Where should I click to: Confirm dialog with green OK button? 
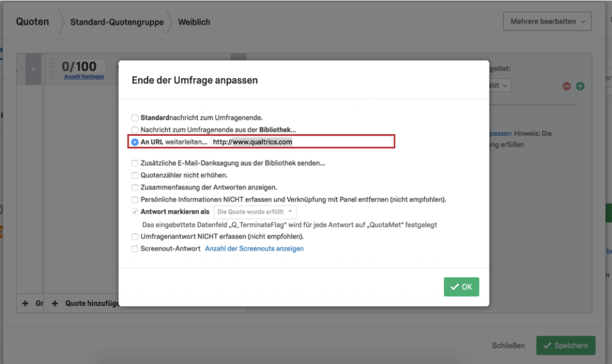(x=461, y=287)
